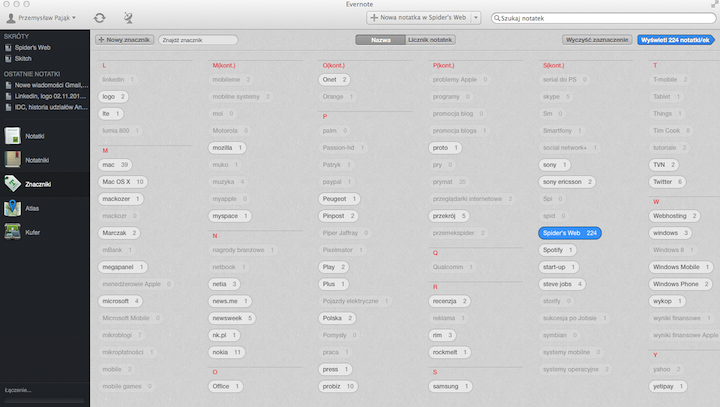Click the newsweek tag
The width and height of the screenshot is (720, 407).
[x=232, y=318]
